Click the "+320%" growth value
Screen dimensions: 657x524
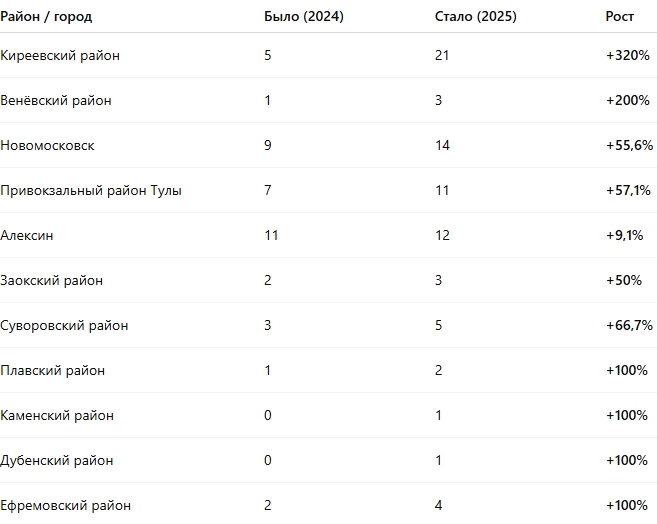pos(628,55)
